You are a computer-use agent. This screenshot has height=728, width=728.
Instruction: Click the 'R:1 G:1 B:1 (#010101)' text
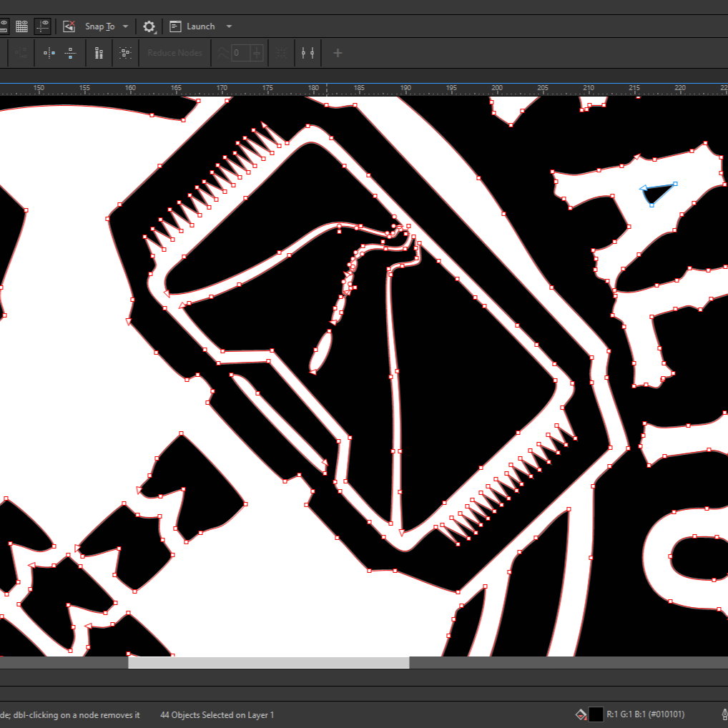[x=645, y=714]
